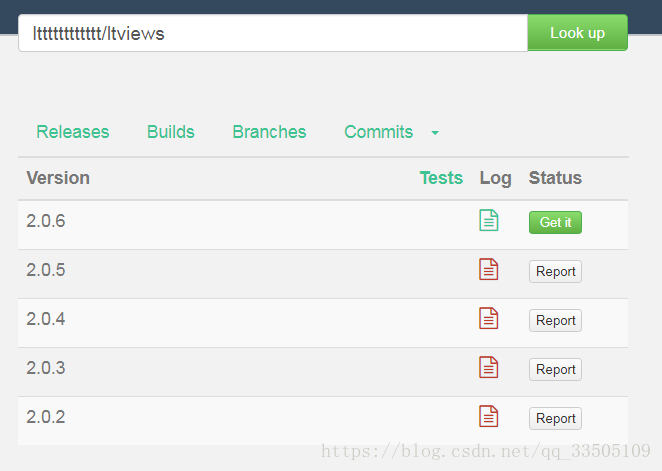Switch to the Branches tab

pyautogui.click(x=269, y=132)
